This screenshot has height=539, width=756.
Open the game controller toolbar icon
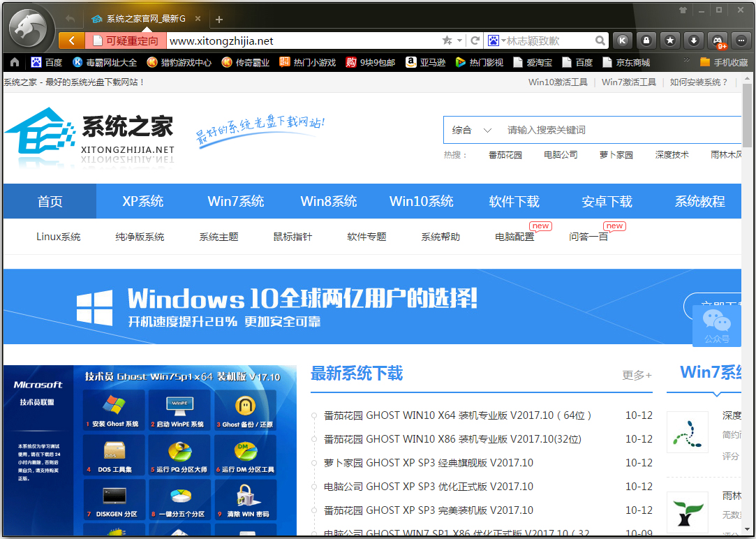[718, 41]
